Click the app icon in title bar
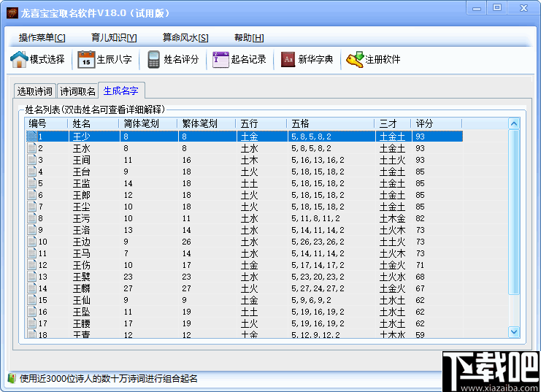 [12, 13]
